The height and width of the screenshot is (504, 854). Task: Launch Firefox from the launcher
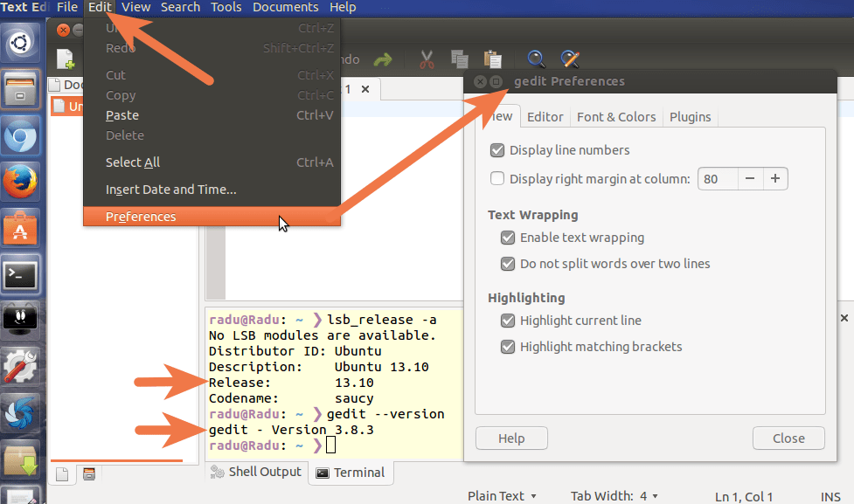click(x=21, y=182)
